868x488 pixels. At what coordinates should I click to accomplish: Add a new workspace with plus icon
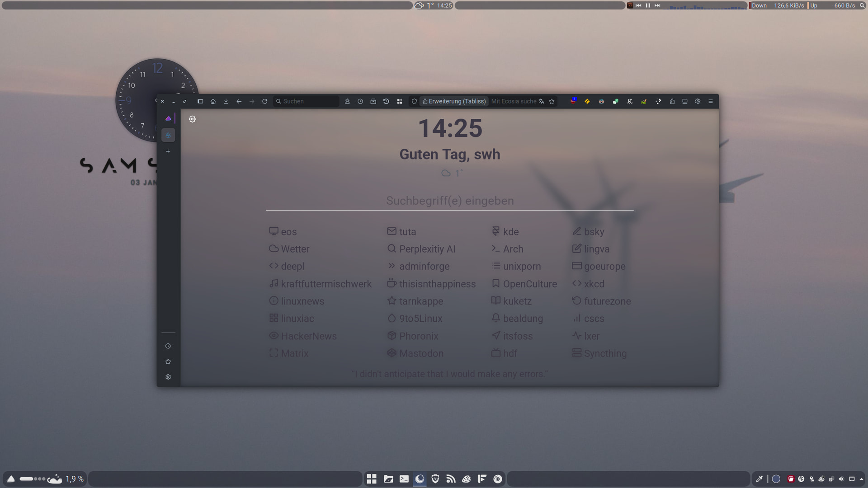[168, 151]
